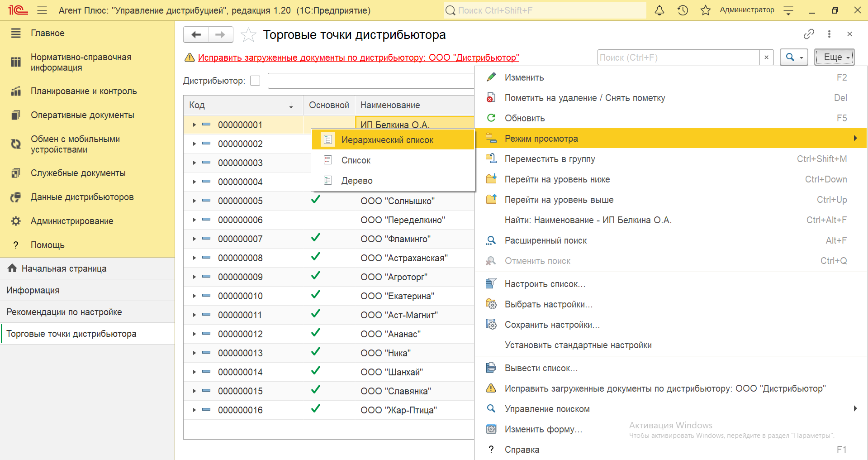Expand row 000000016 tree arrow
The image size is (868, 460).
coord(194,410)
